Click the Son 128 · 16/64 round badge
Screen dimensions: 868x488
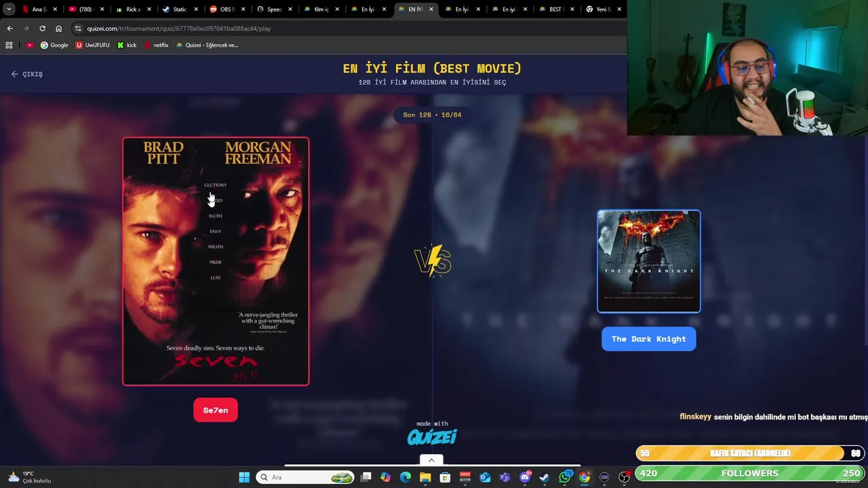pos(432,115)
